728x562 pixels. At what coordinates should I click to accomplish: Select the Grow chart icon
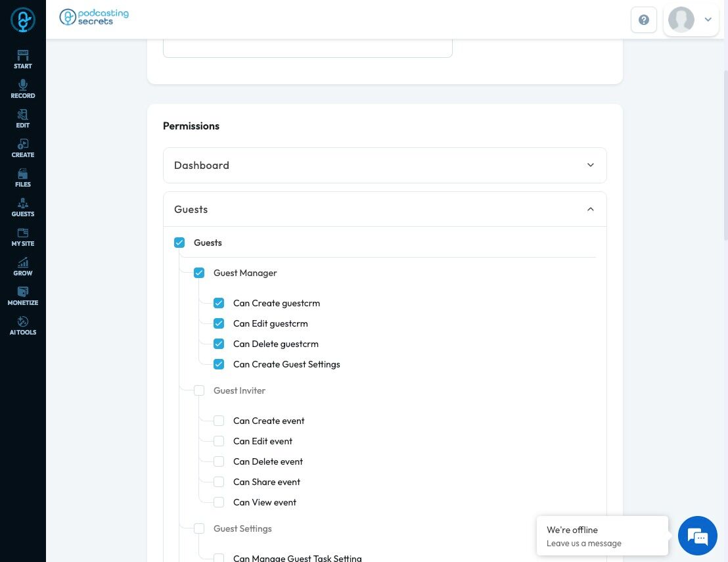pos(23,266)
